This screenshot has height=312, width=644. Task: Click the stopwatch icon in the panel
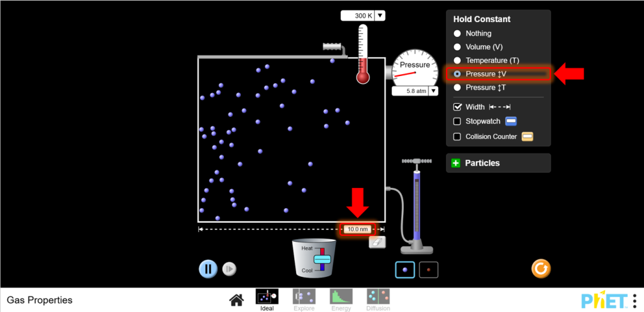point(511,121)
